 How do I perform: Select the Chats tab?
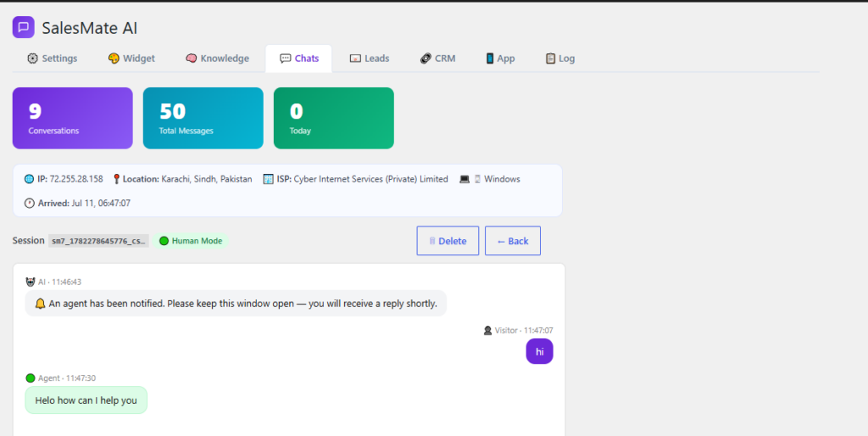click(299, 59)
